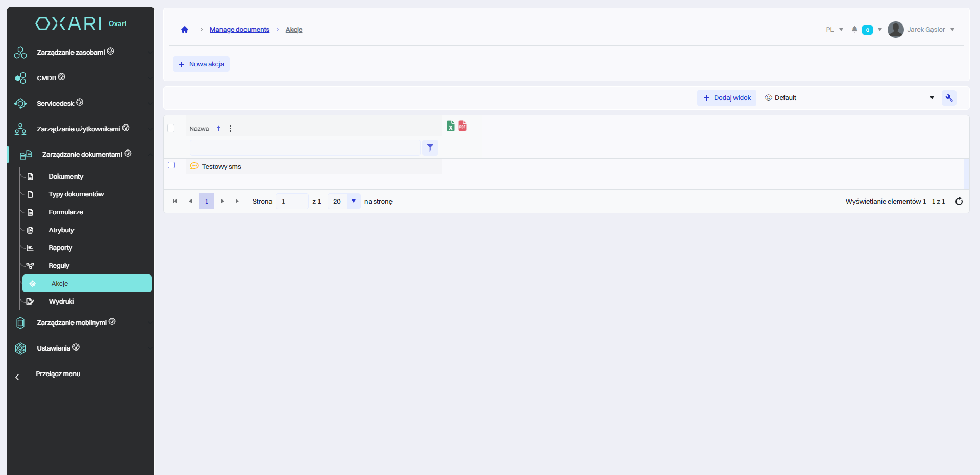Open Reguły in the sidebar
This screenshot has height=475, width=980.
point(59,266)
